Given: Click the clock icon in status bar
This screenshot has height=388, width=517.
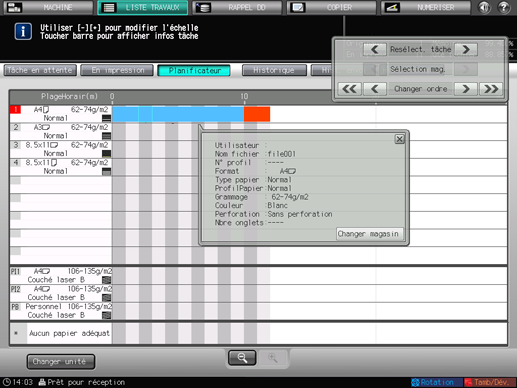Looking at the screenshot, I should [x=7, y=382].
